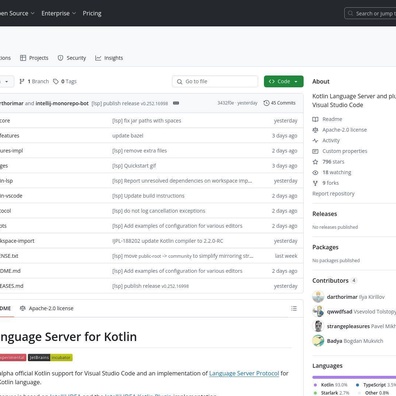Click the fork icon in About
Image resolution: width=396 pixels, height=396 pixels.
pos(315,183)
